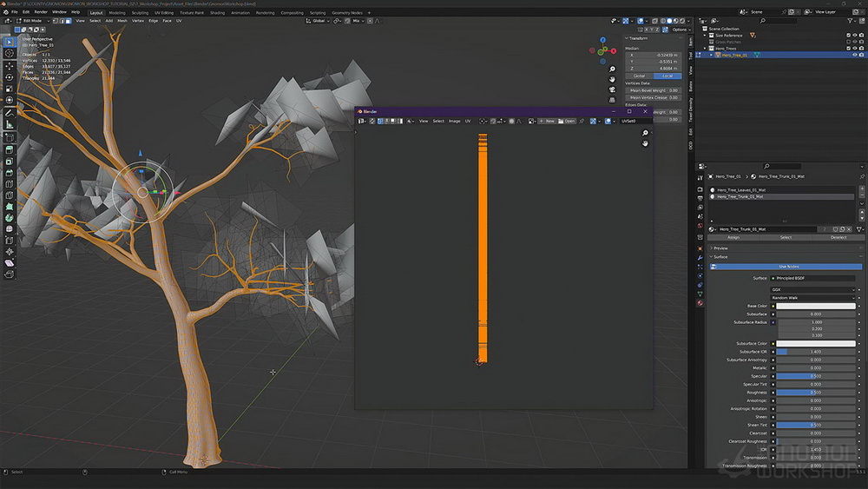
Task: Enable vertex select mode
Action: (x=56, y=21)
